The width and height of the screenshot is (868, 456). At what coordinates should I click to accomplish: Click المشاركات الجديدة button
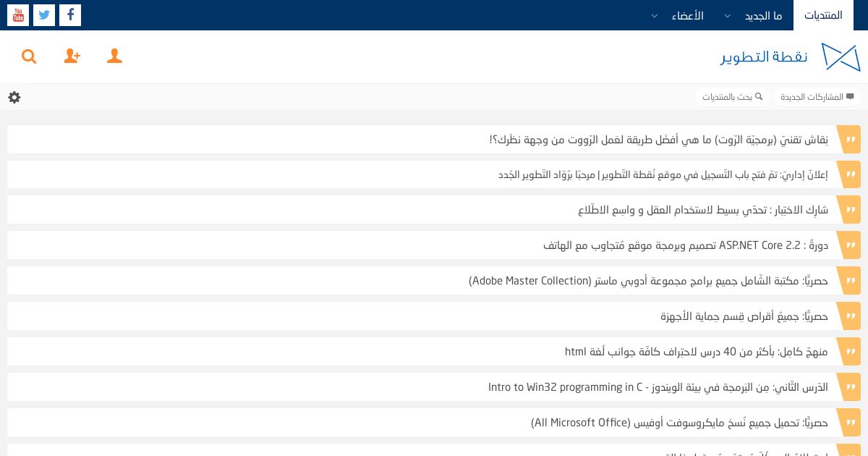(x=817, y=97)
